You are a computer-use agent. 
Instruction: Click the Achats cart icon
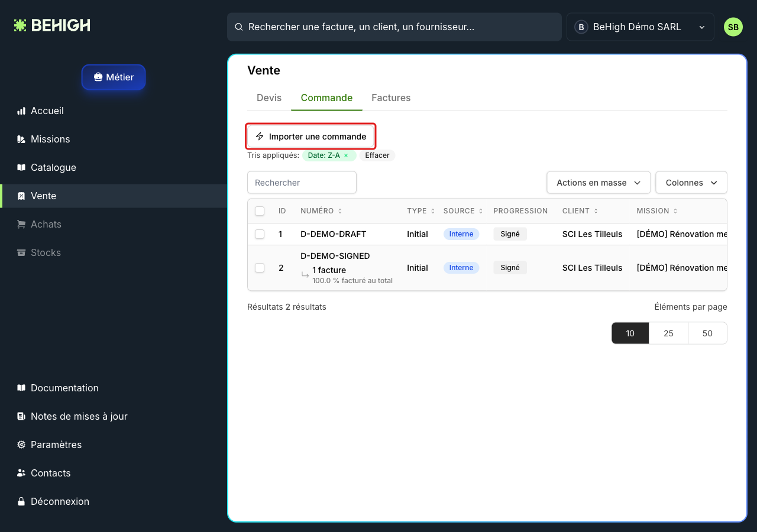coord(21,225)
